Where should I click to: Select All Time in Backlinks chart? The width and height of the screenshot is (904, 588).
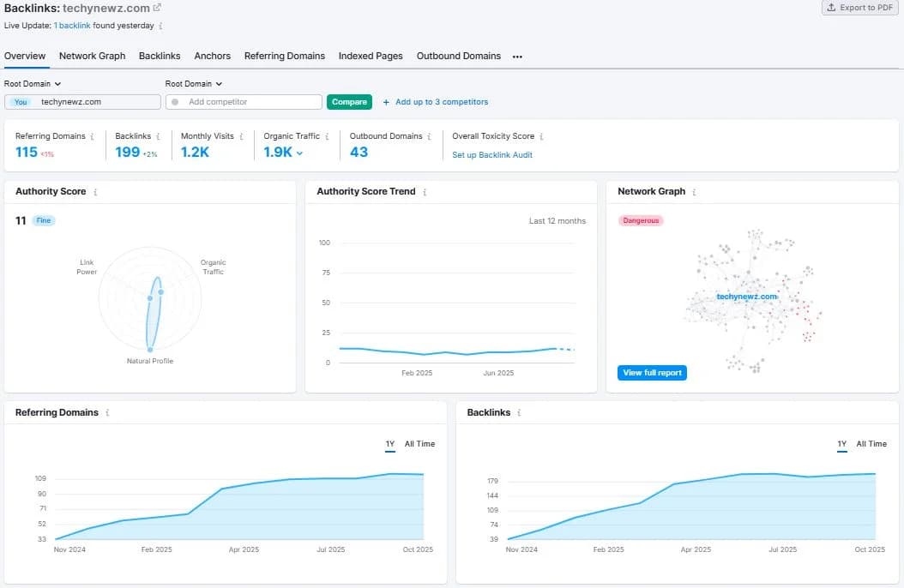871,444
